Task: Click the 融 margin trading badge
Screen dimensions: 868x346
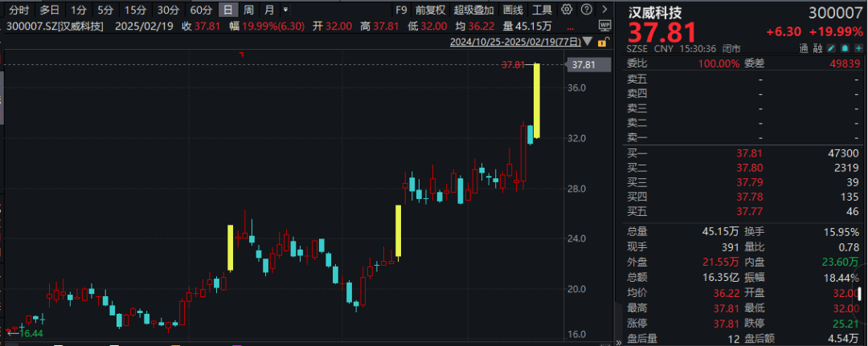Action: [817, 49]
